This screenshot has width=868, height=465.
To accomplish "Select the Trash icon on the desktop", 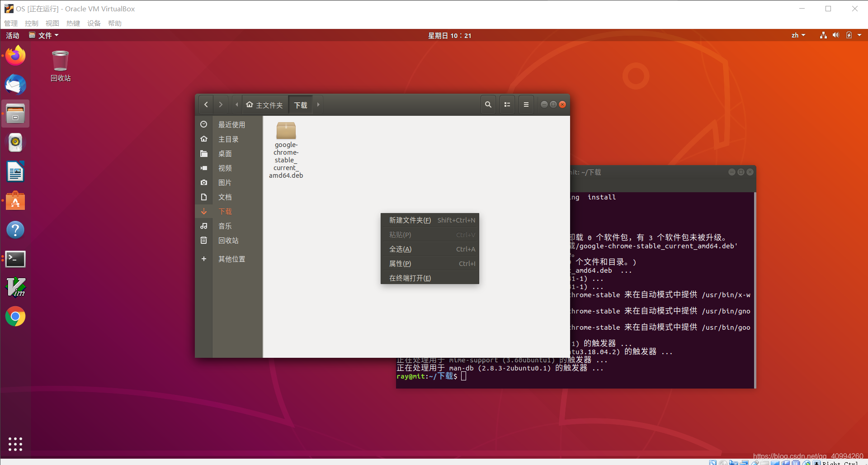I will 60,66.
